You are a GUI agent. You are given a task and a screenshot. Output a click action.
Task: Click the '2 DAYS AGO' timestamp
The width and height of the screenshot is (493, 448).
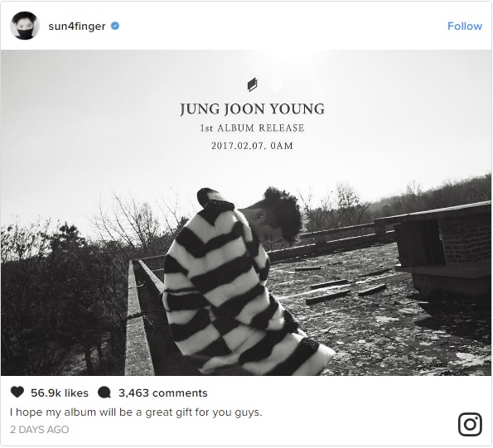click(x=39, y=430)
